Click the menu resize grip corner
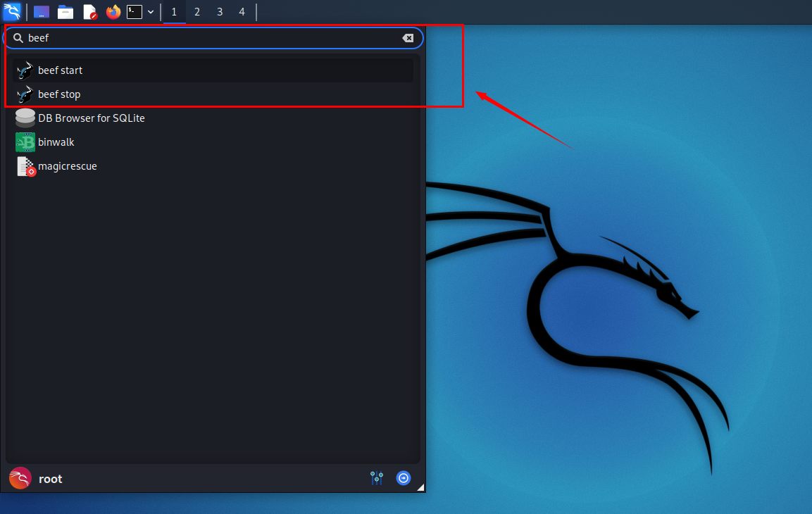 [x=420, y=487]
